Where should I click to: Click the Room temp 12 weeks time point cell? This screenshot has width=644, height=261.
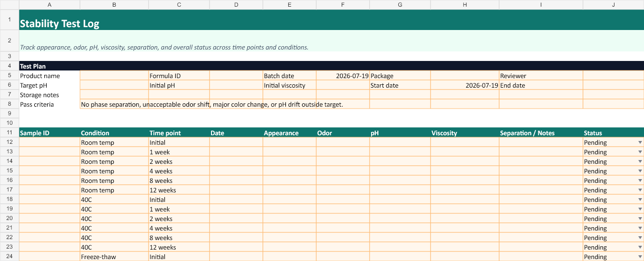click(179, 190)
